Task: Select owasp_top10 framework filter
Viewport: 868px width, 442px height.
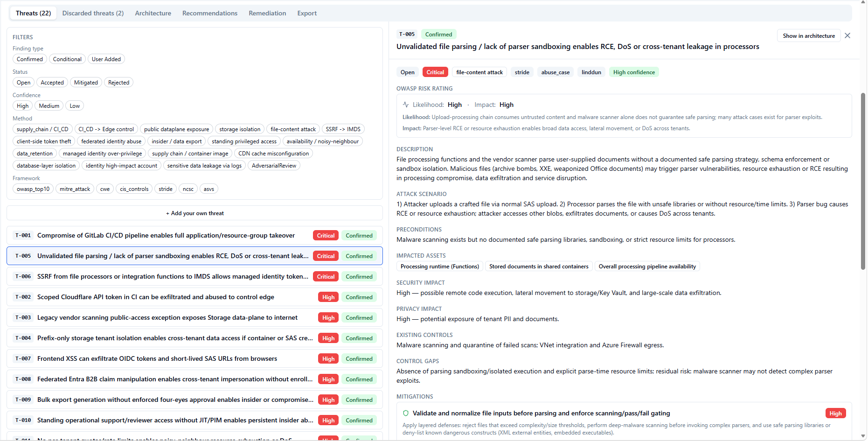Action: (x=33, y=189)
